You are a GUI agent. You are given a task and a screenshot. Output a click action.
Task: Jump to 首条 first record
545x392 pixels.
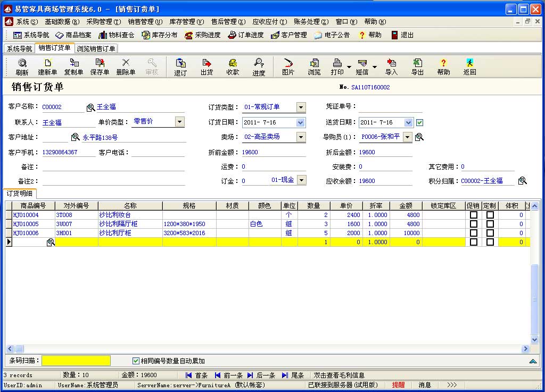click(196, 375)
